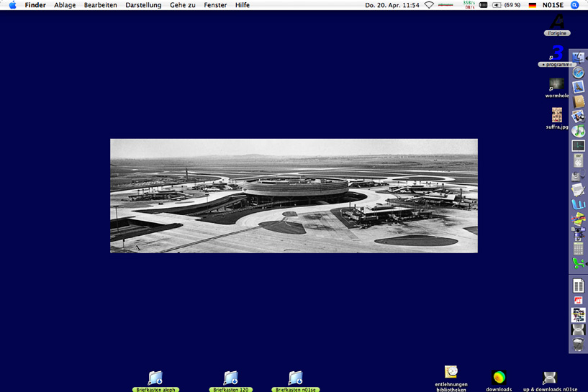
Task: Expand the German flag input menu
Action: pos(533,5)
